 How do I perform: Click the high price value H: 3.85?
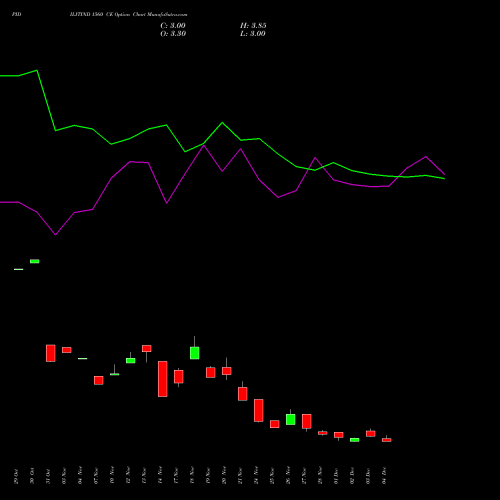click(x=253, y=26)
